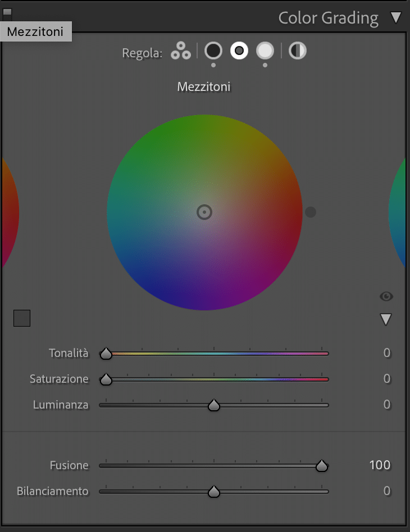The image size is (410, 532).
Task: Click the Saturazione slider handle
Action: [106, 379]
